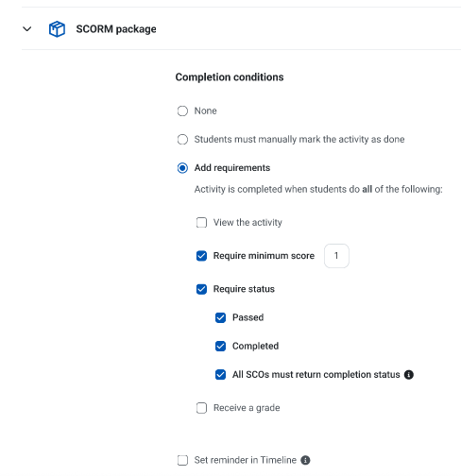Viewport: 461px width, 476px height.
Task: Disable All SCOs must return completion status
Action: click(x=220, y=375)
